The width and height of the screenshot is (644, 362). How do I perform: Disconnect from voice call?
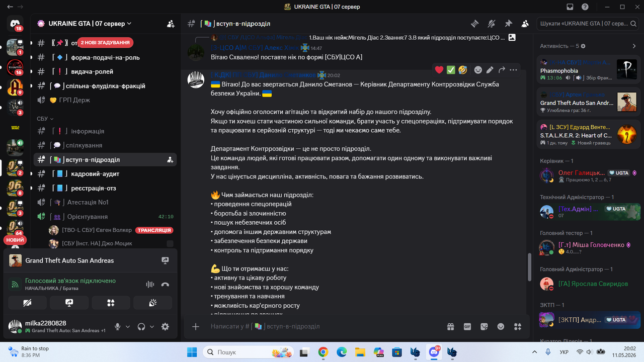[x=165, y=285]
